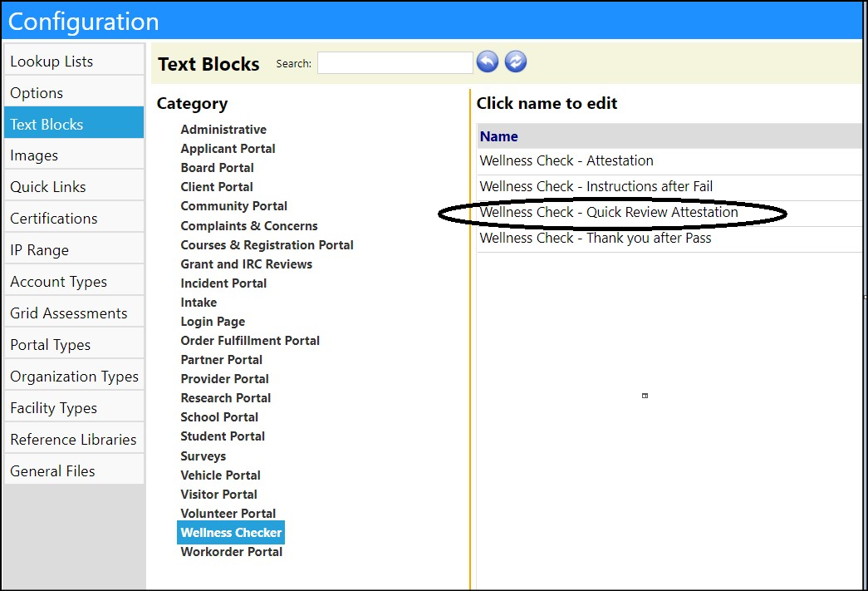Select the Client Portal category

(217, 187)
